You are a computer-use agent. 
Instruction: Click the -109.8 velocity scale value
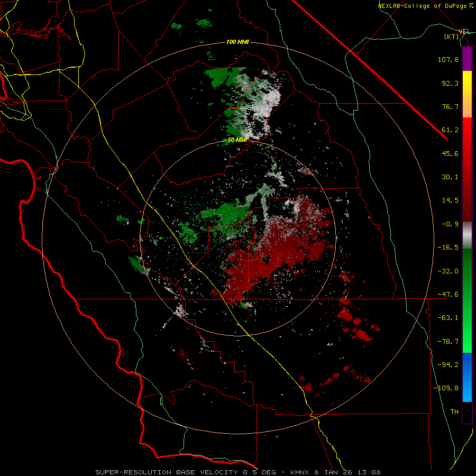tap(446, 388)
